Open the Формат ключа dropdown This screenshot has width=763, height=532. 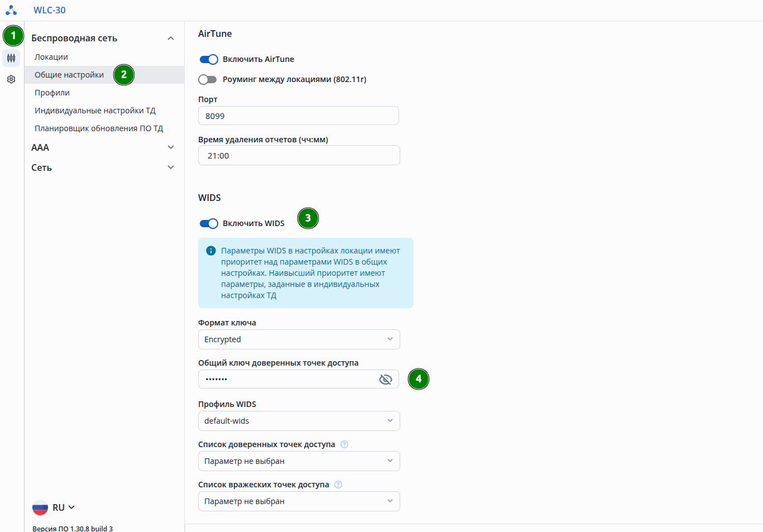point(299,339)
